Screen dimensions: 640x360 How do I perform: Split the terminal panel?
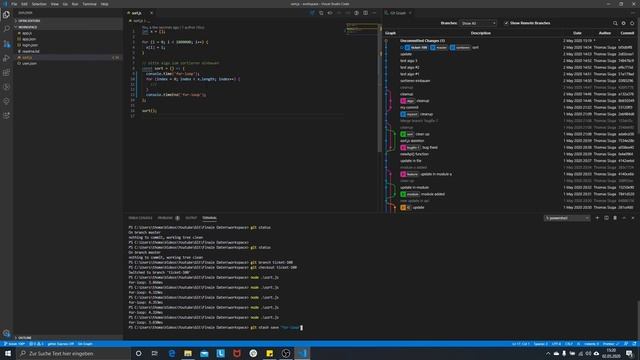click(606, 218)
